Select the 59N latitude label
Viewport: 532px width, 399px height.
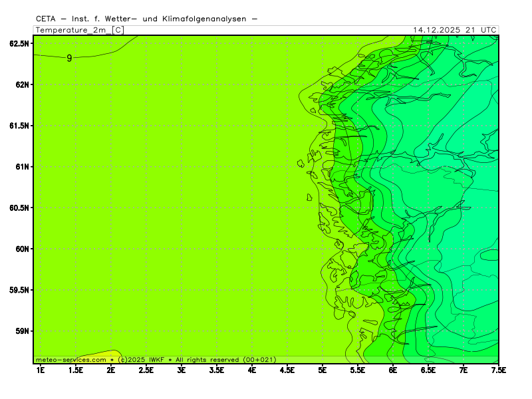tap(23, 331)
